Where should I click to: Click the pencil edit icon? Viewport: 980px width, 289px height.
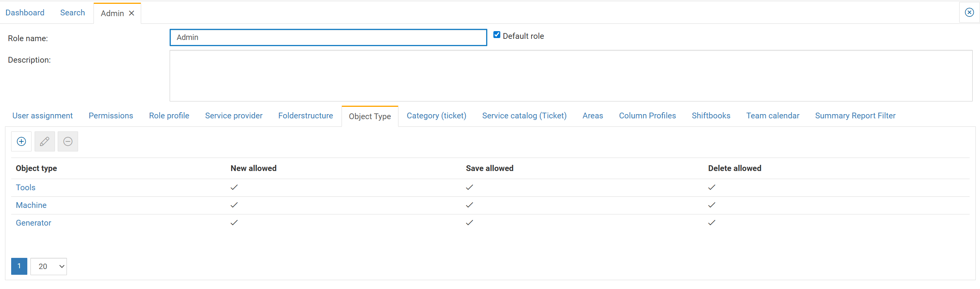(x=45, y=141)
